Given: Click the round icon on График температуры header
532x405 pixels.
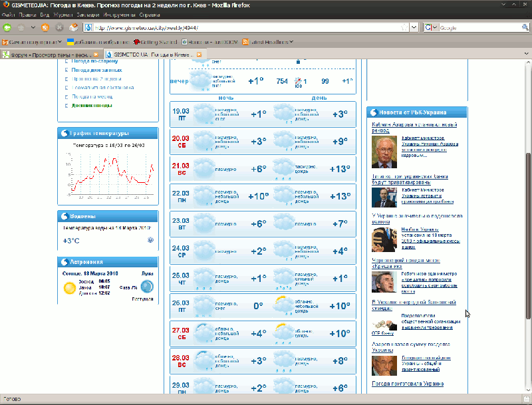Looking at the screenshot, I should (66, 132).
